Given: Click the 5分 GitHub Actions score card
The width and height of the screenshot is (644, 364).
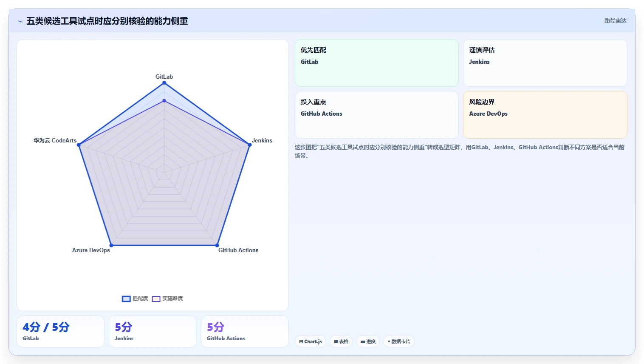Looking at the screenshot, I should pos(245,332).
